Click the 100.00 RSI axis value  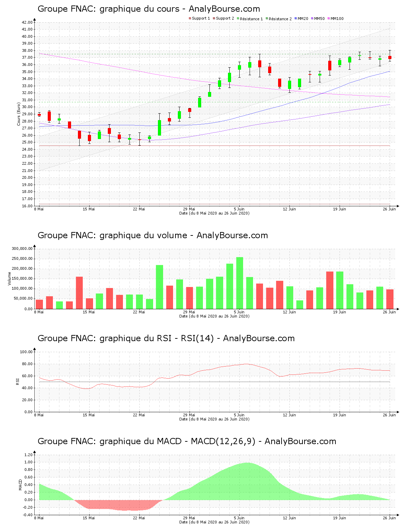pyautogui.click(x=26, y=352)
